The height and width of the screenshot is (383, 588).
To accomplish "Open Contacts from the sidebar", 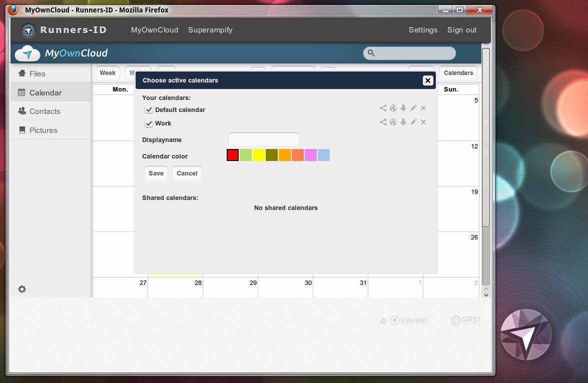I will (x=51, y=111).
